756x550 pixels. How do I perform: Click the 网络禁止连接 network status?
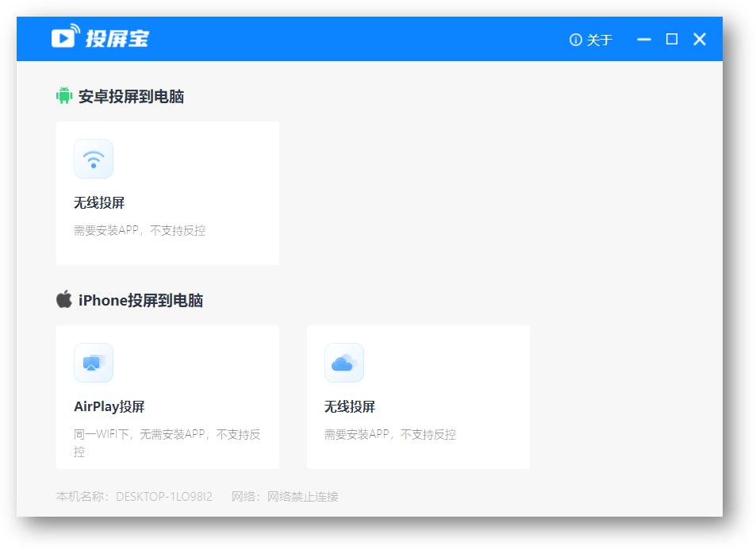pos(302,497)
